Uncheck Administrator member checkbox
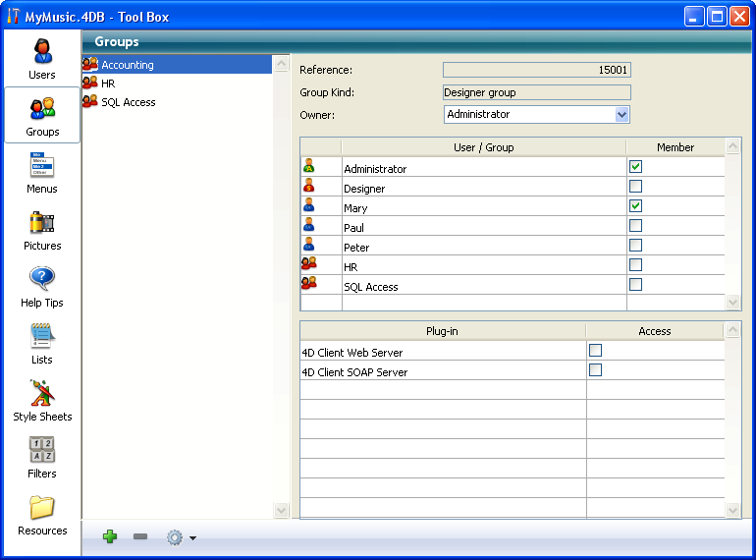The width and height of the screenshot is (756, 560). (x=635, y=167)
